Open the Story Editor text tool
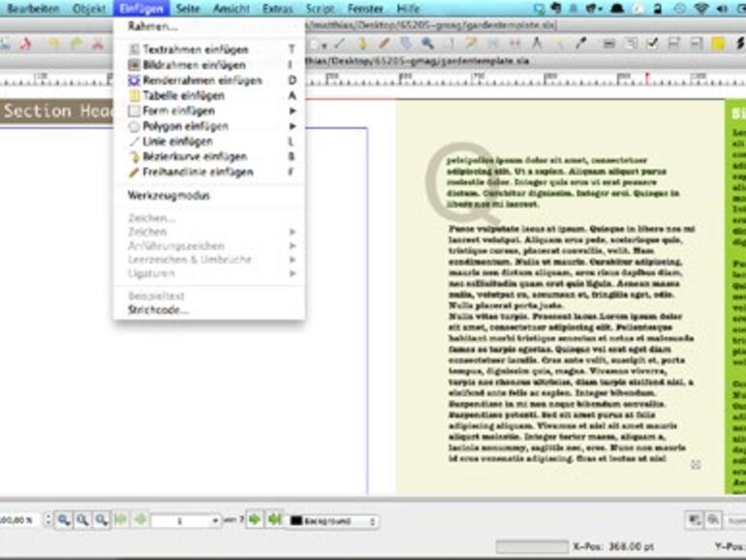The width and height of the screenshot is (746, 560). (471, 44)
